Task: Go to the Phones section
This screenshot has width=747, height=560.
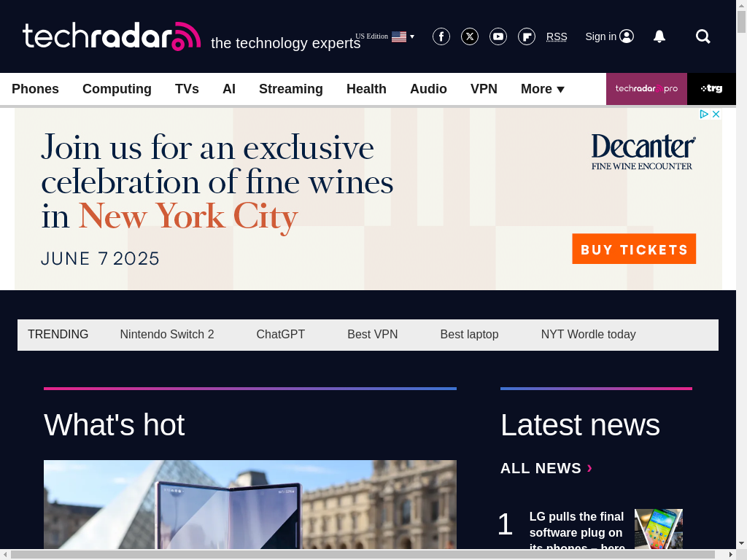Action: [35, 89]
